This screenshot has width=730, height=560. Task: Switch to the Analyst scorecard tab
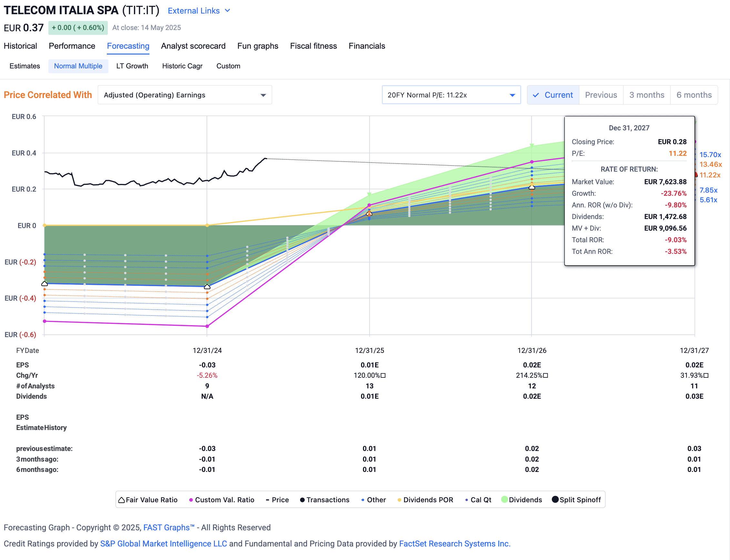pos(193,46)
